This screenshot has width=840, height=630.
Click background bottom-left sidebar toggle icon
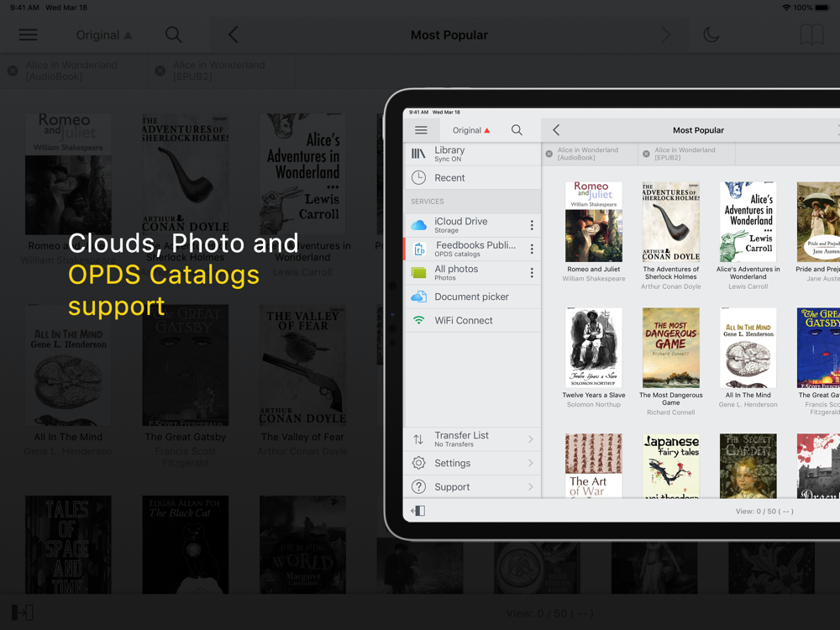click(23, 612)
